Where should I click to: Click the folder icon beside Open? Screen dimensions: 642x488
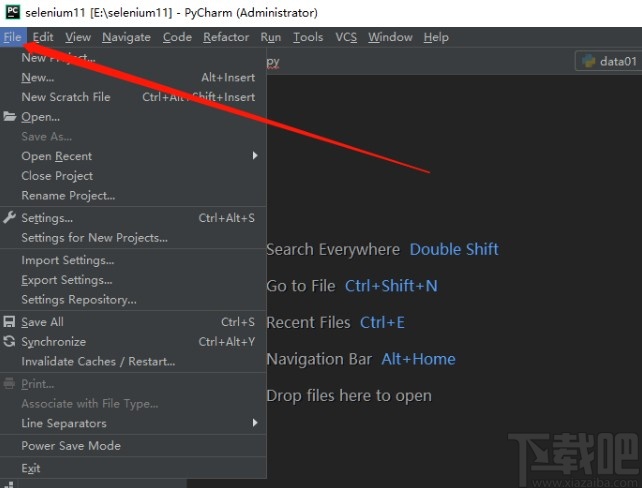coord(9,116)
